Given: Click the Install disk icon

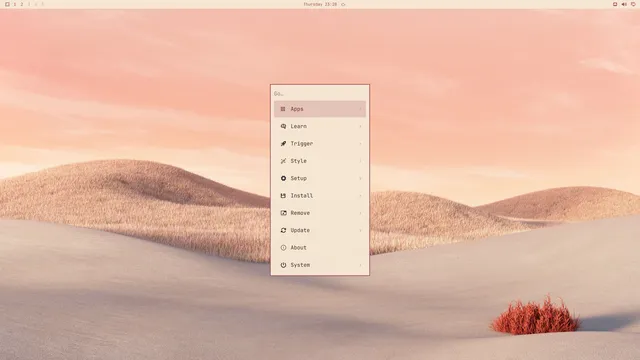Looking at the screenshot, I should 283,196.
